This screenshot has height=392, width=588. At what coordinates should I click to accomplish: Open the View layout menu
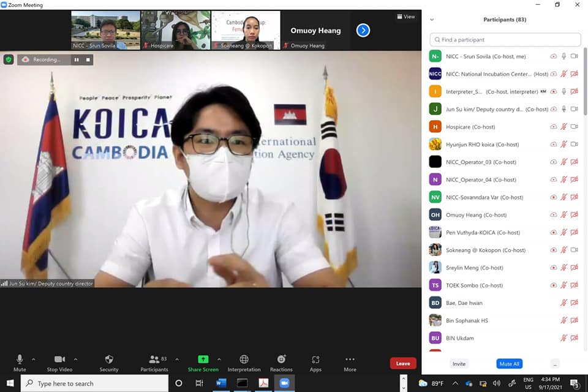(x=406, y=17)
